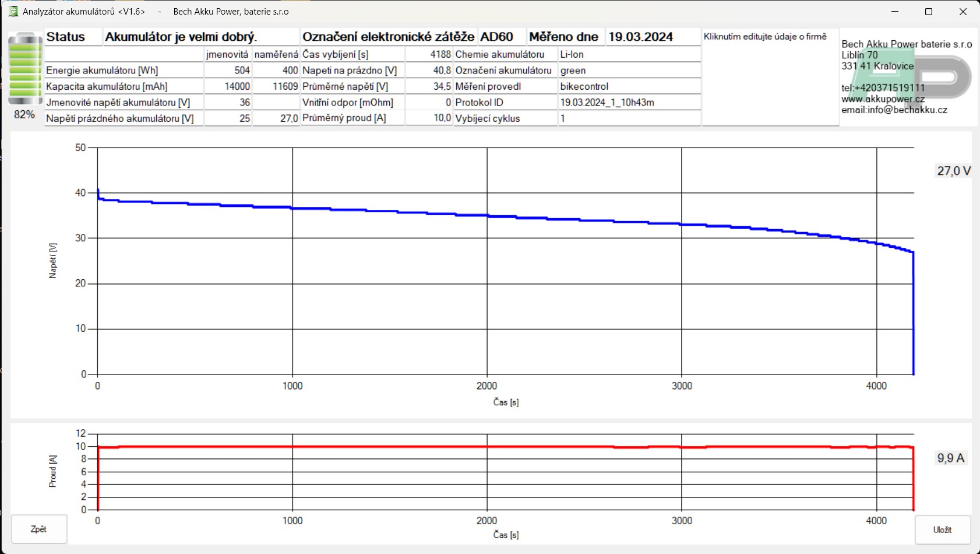Select the Chemie akumulátoru Li-Ion field
This screenshot has width=980, height=554.
629,54
